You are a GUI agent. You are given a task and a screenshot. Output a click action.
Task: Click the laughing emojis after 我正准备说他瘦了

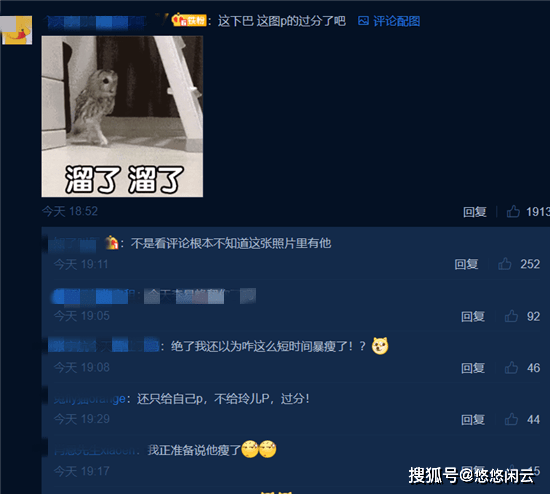point(259,449)
